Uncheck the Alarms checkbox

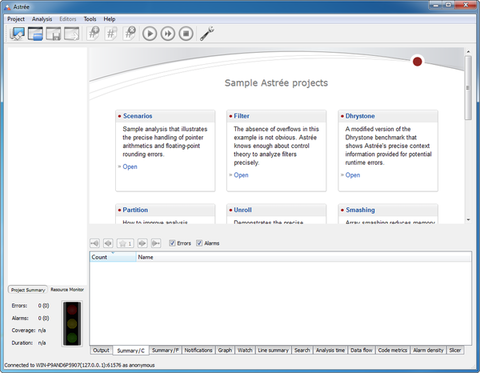[199, 243]
